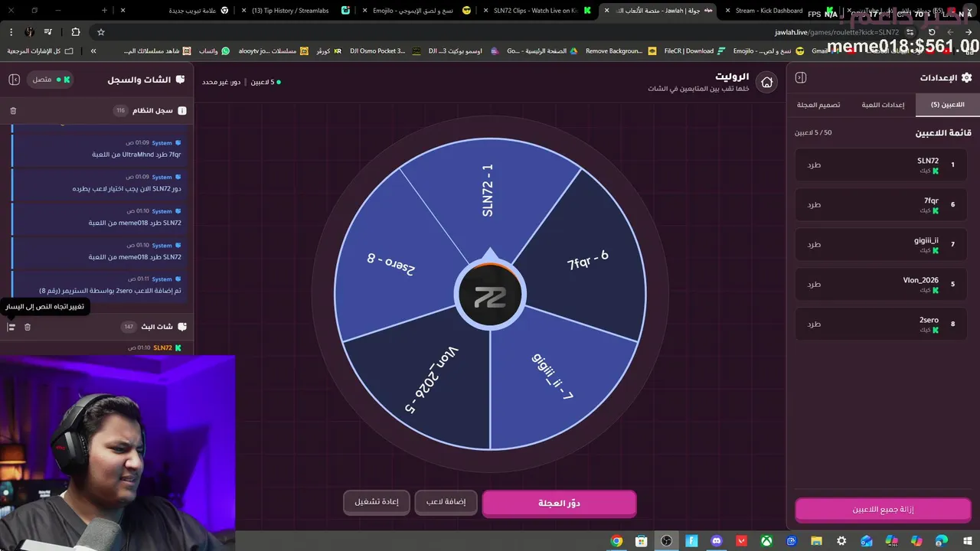Click the '5 / 50 لاعبين' counter text
The width and height of the screenshot is (980, 551).
(813, 132)
